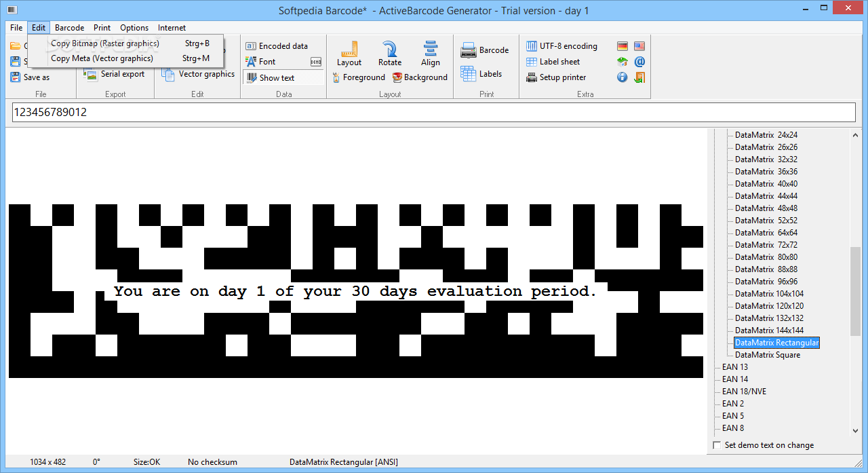This screenshot has height=473, width=868.
Task: Open the Options menu
Action: point(134,28)
